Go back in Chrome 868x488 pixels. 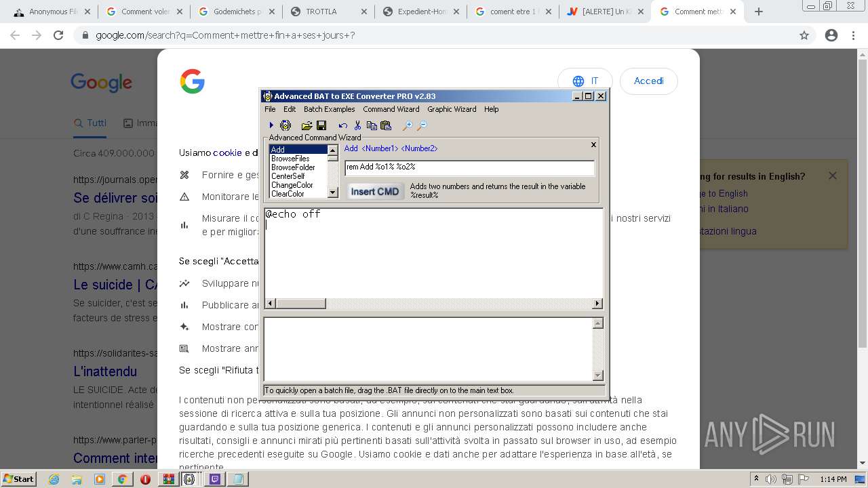pyautogui.click(x=15, y=35)
